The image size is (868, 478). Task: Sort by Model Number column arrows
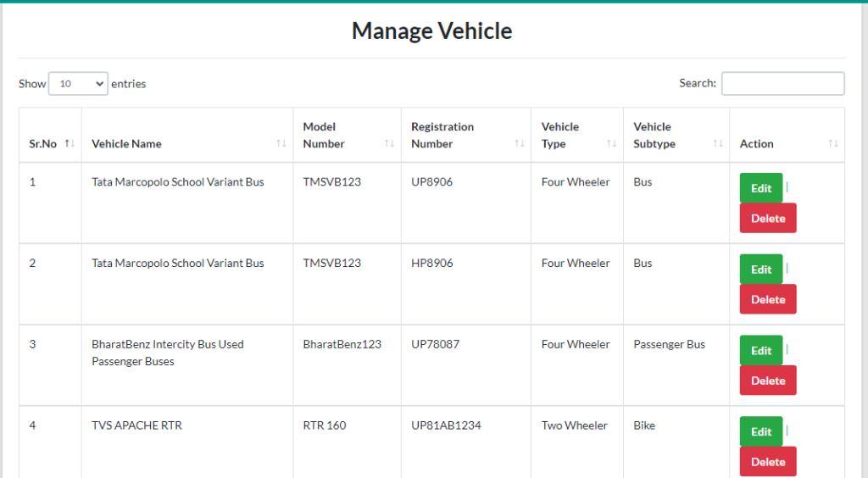click(x=389, y=143)
